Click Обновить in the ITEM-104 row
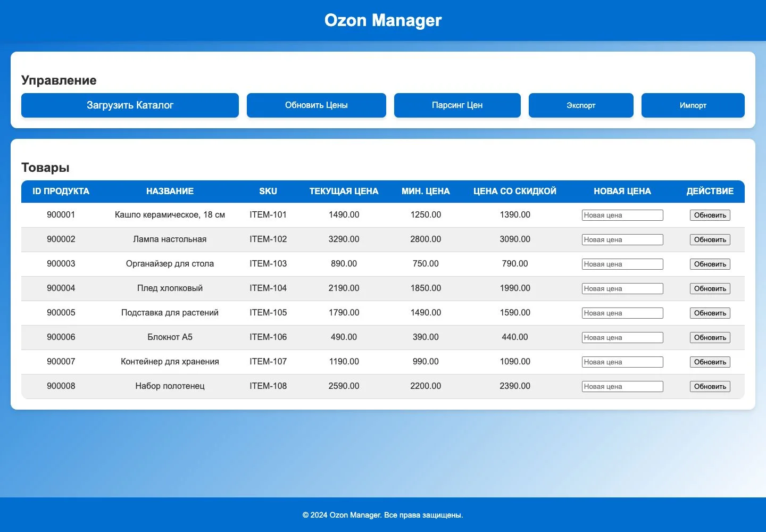 pos(710,288)
